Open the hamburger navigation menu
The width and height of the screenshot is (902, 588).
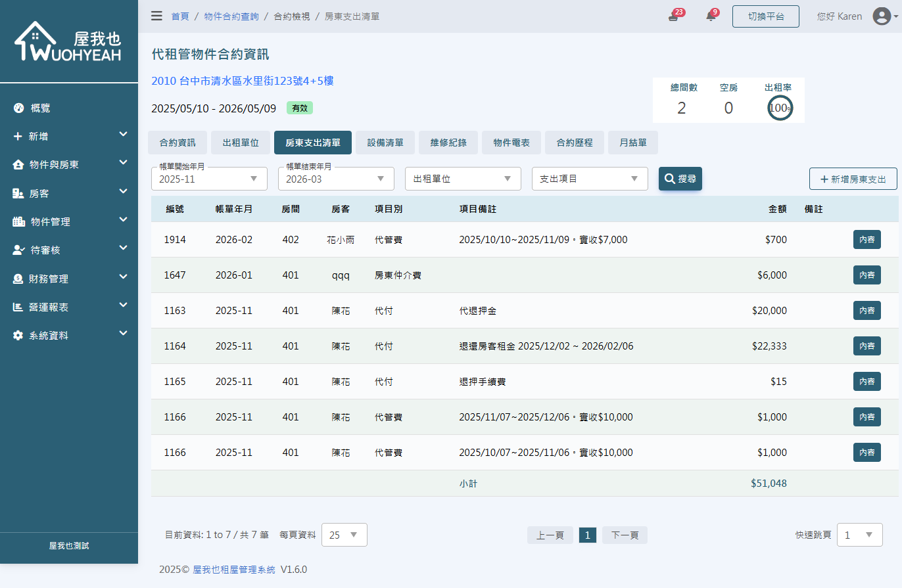[x=156, y=16]
